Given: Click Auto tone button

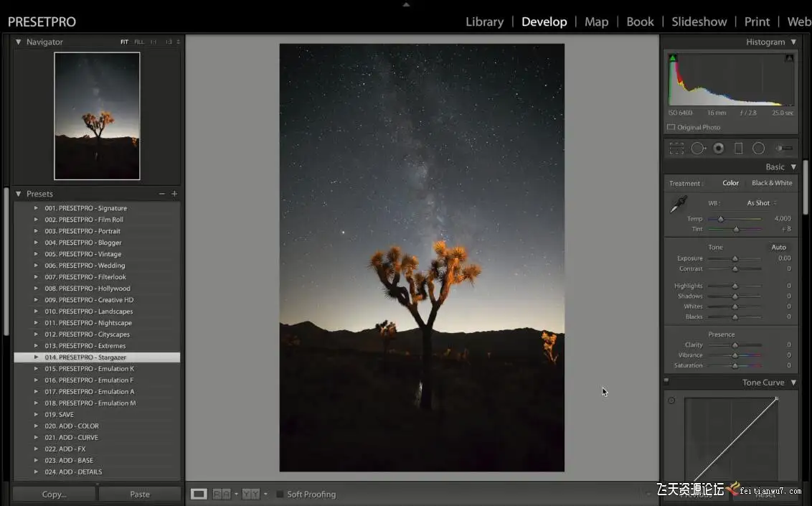Looking at the screenshot, I should (779, 247).
